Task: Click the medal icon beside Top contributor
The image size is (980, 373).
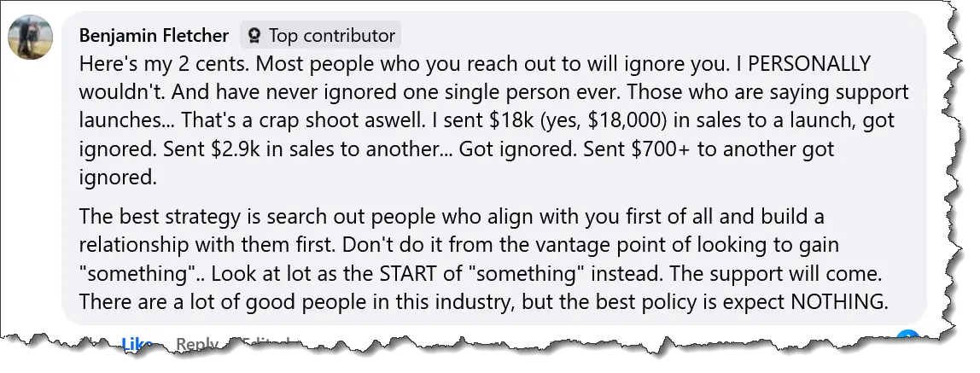Action: [x=254, y=36]
